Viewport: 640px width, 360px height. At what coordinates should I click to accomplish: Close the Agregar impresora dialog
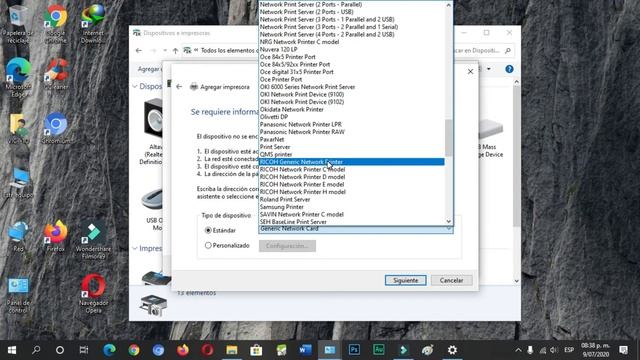point(470,71)
